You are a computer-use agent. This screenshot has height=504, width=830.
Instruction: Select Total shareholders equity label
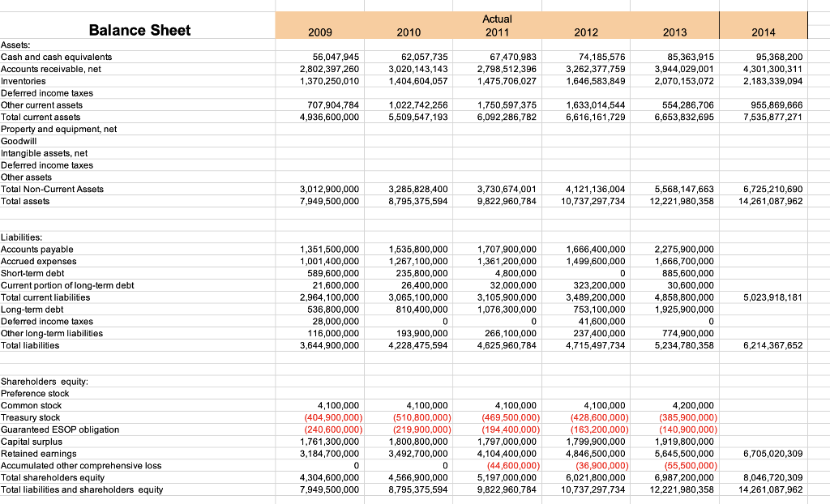[x=53, y=477]
